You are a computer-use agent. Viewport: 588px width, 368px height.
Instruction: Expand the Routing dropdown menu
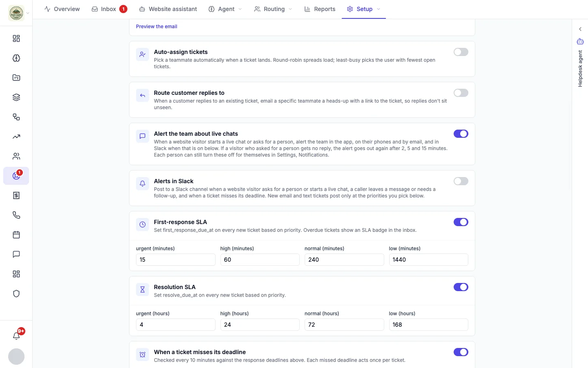click(x=273, y=9)
